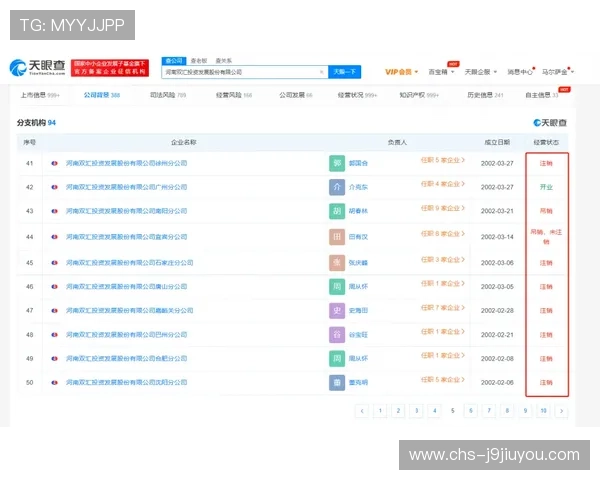Expand 任职 9 家企业 in row 43

click(443, 208)
